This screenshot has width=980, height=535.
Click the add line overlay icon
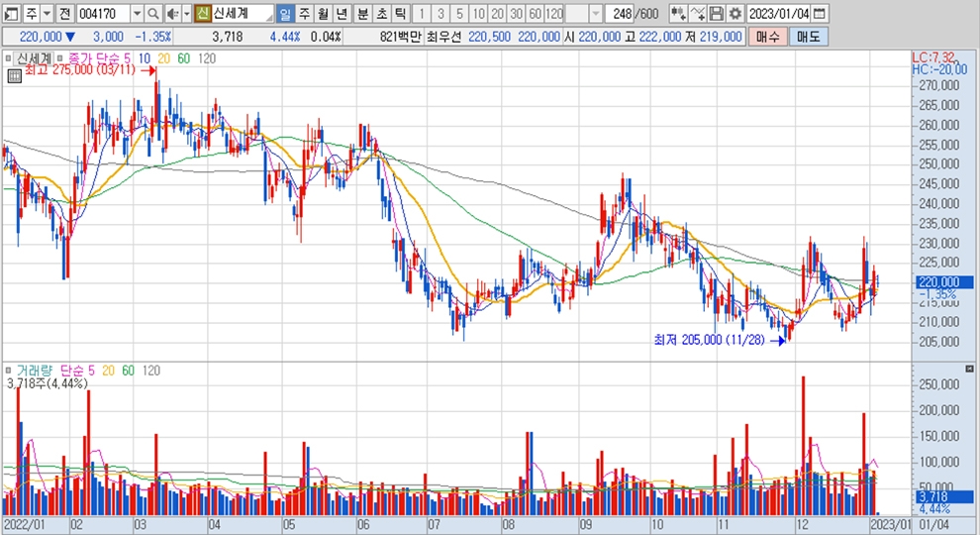[x=697, y=14]
